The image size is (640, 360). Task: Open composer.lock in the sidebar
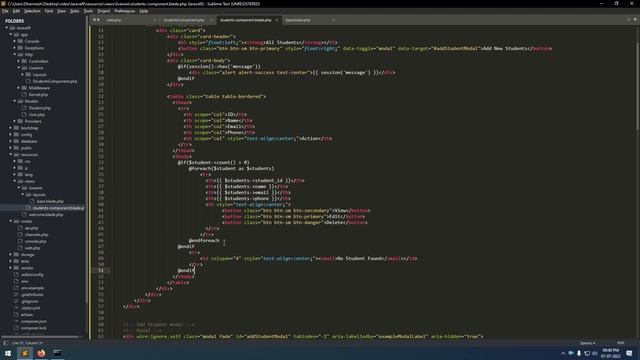point(34,328)
